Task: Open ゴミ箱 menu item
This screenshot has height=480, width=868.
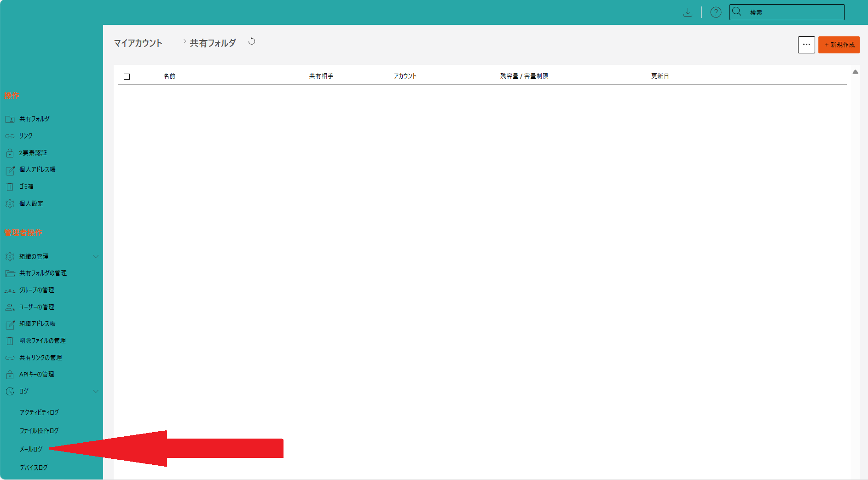Action: point(26,186)
